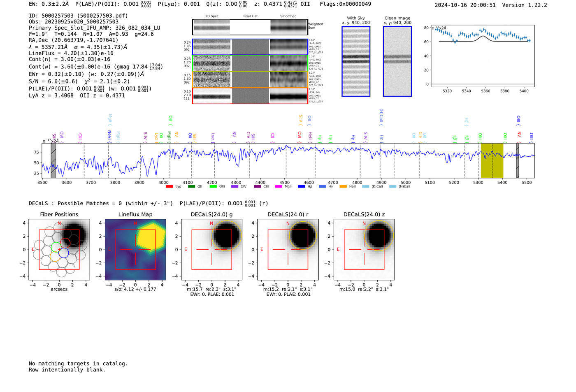576x392 pixels.
Task: Click the S/N = 6.6 line
Action: (x=79, y=81)
